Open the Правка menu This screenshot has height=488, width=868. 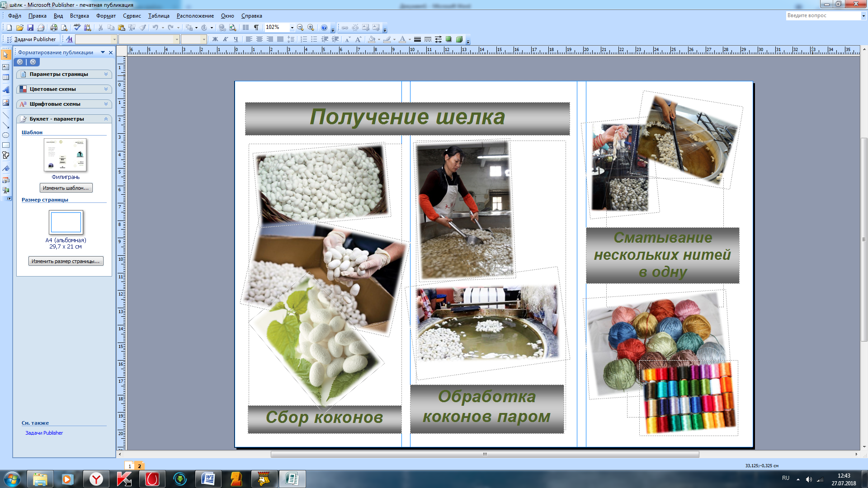click(x=37, y=16)
